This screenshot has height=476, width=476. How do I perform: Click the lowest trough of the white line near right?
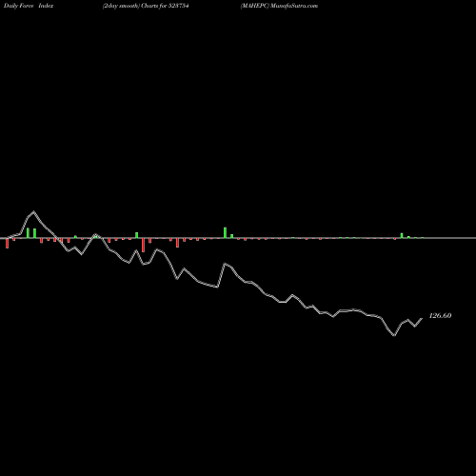tap(394, 335)
